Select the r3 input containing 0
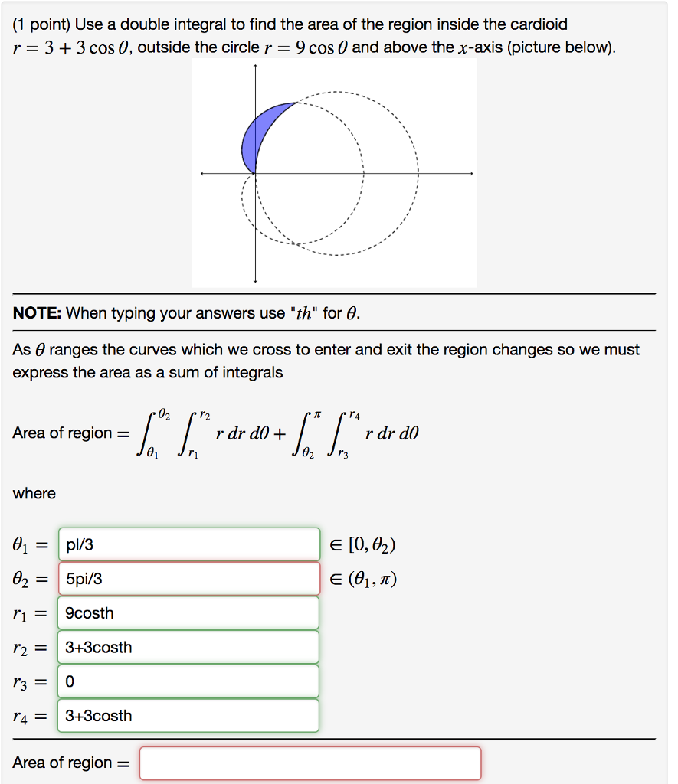Screen dimensions: 678x784 pyautogui.click(x=188, y=681)
